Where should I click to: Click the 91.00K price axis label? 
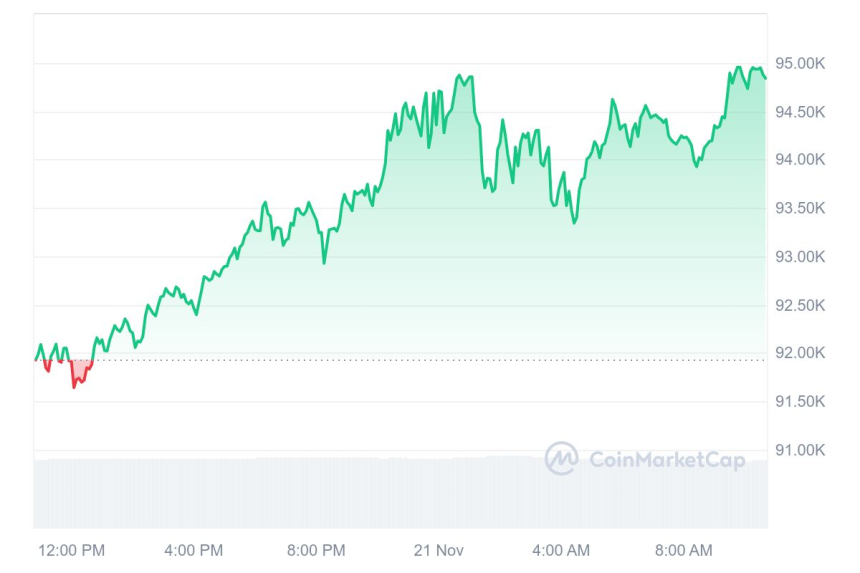(x=801, y=450)
